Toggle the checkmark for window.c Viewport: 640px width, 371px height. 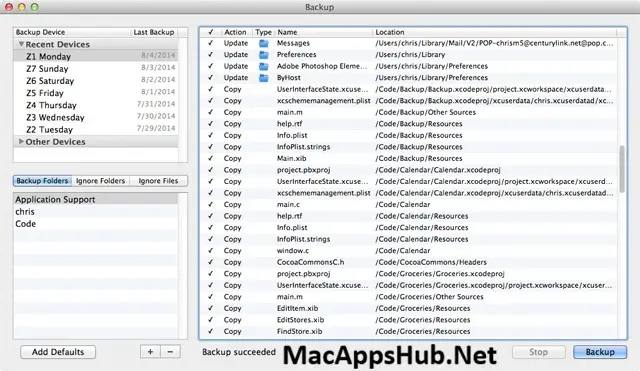tap(211, 250)
